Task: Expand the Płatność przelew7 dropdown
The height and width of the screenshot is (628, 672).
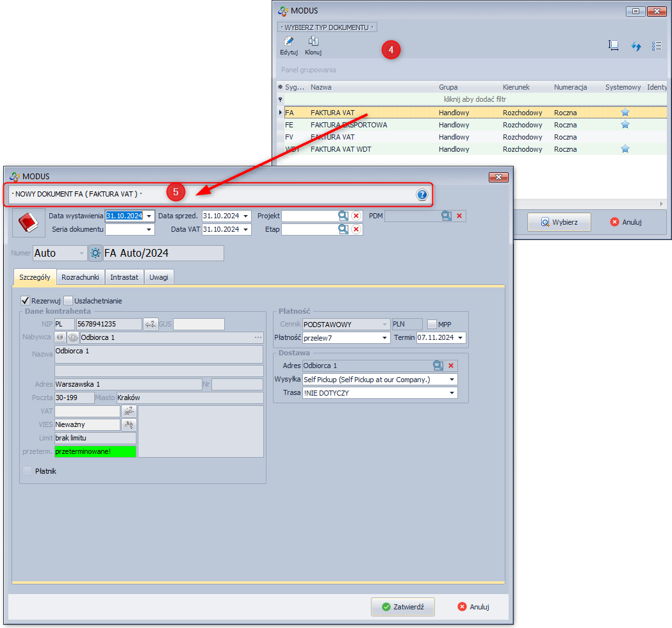Action: (385, 338)
